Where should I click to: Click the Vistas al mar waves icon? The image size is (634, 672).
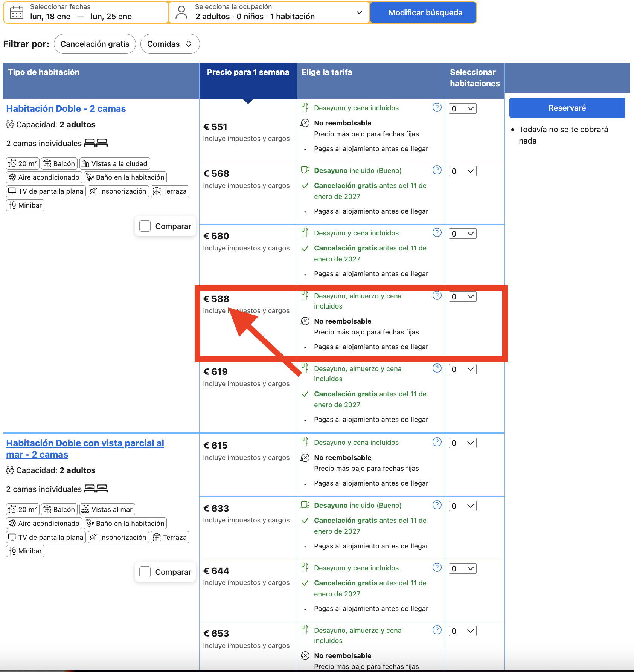click(x=85, y=509)
